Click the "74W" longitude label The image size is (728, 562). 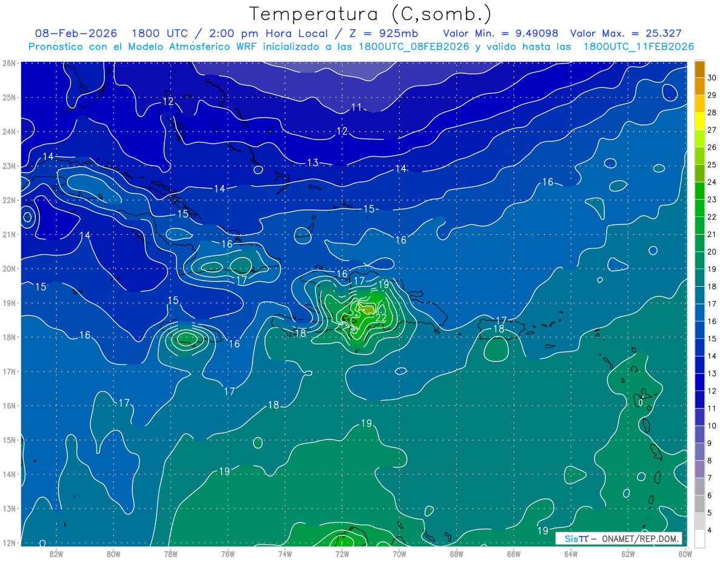pyautogui.click(x=285, y=554)
